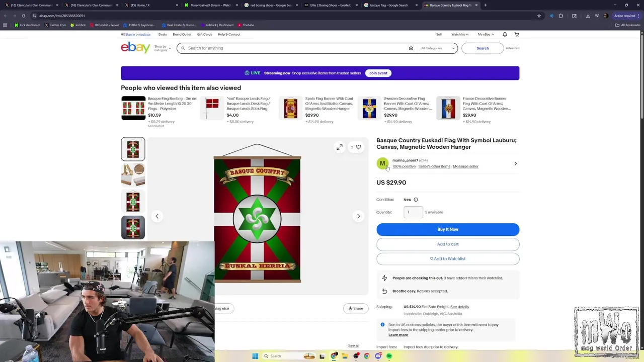Focus the Search for anything field
The height and width of the screenshot is (362, 644).
[297, 48]
